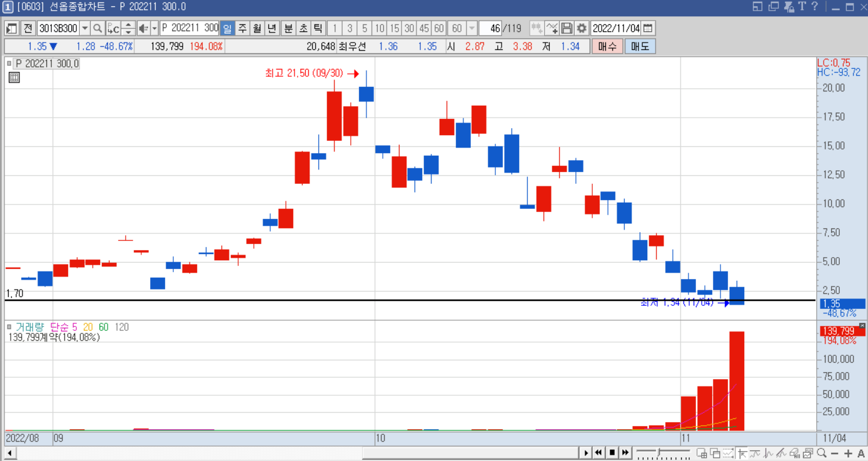Click the drawing line tool icon

(782, 453)
